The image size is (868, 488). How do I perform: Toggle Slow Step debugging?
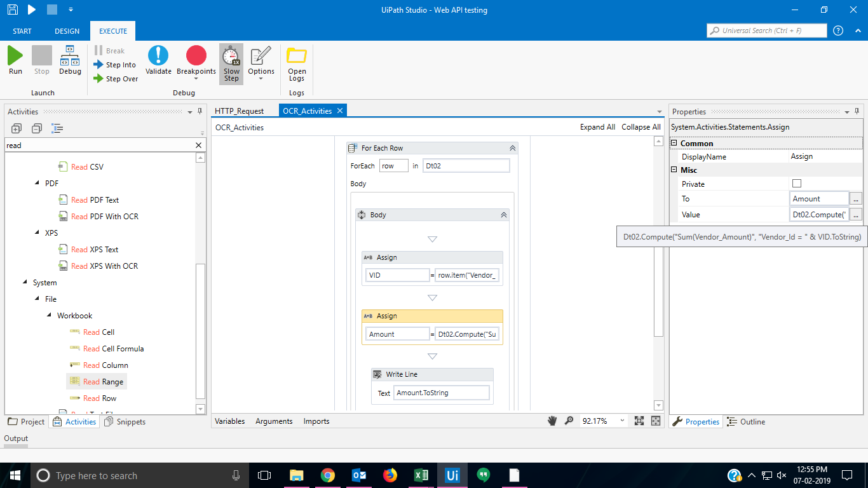[231, 64]
